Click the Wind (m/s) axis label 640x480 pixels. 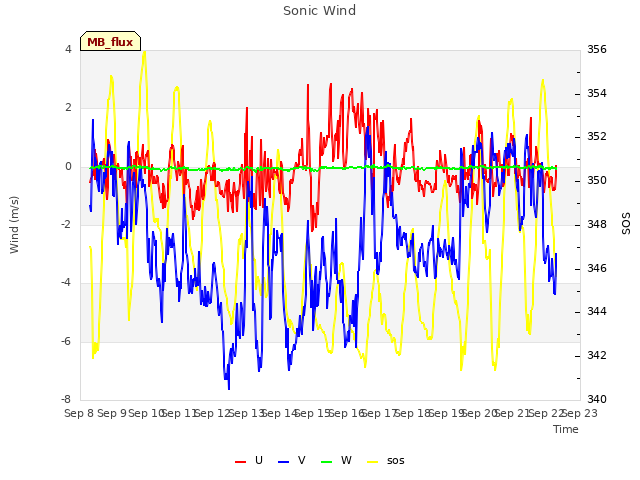tap(14, 225)
